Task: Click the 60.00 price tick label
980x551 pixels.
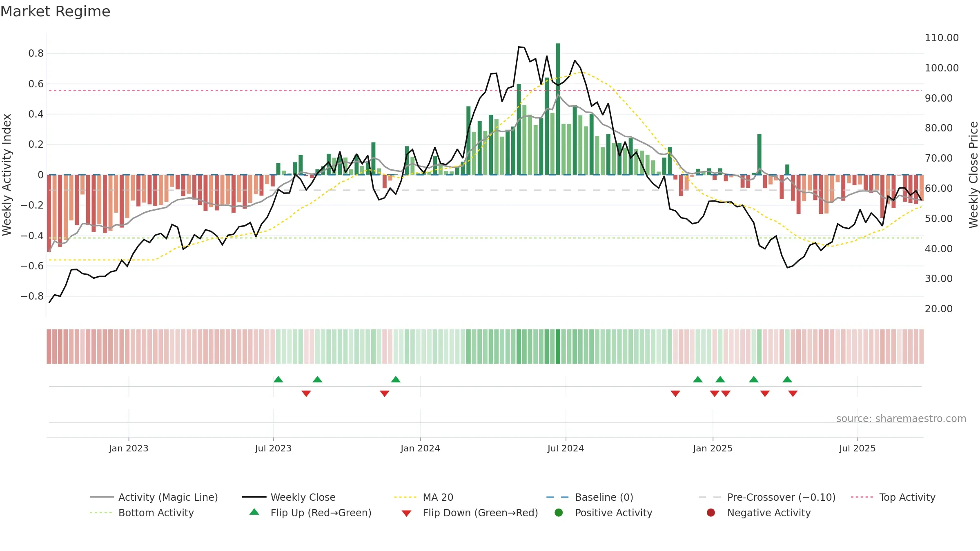Action: [939, 189]
